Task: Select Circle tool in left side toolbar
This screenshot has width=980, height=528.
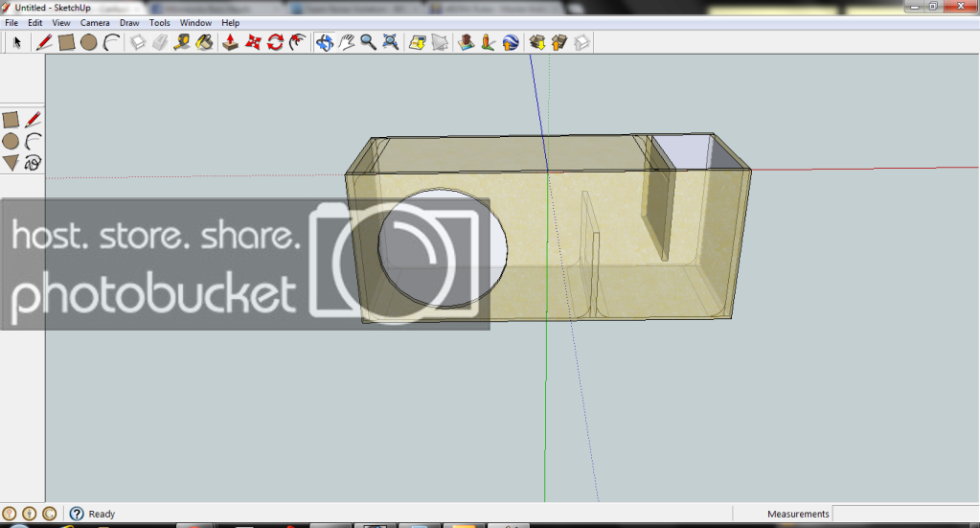Action: click(x=11, y=141)
